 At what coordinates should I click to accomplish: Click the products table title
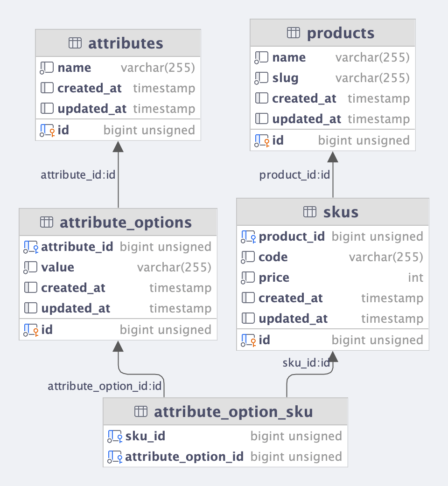[x=341, y=33]
